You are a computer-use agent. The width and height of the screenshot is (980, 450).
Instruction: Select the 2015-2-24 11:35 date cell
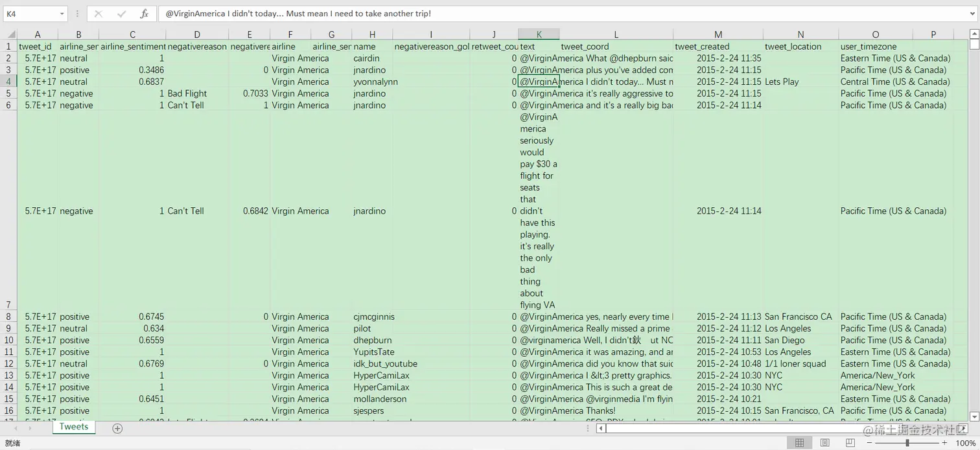click(x=718, y=58)
